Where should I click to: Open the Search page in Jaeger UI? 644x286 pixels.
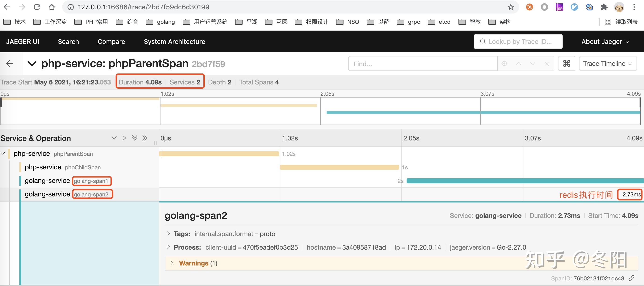coord(68,42)
